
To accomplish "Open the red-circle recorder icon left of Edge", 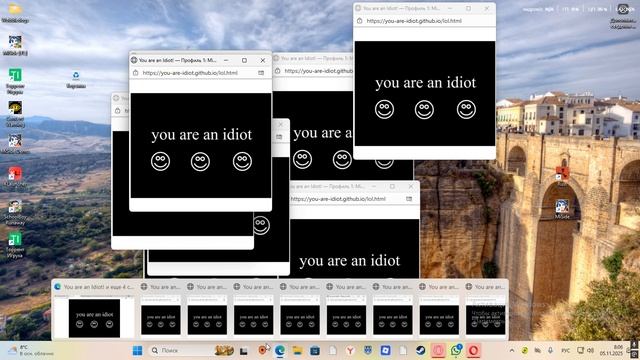I will pos(262,351).
